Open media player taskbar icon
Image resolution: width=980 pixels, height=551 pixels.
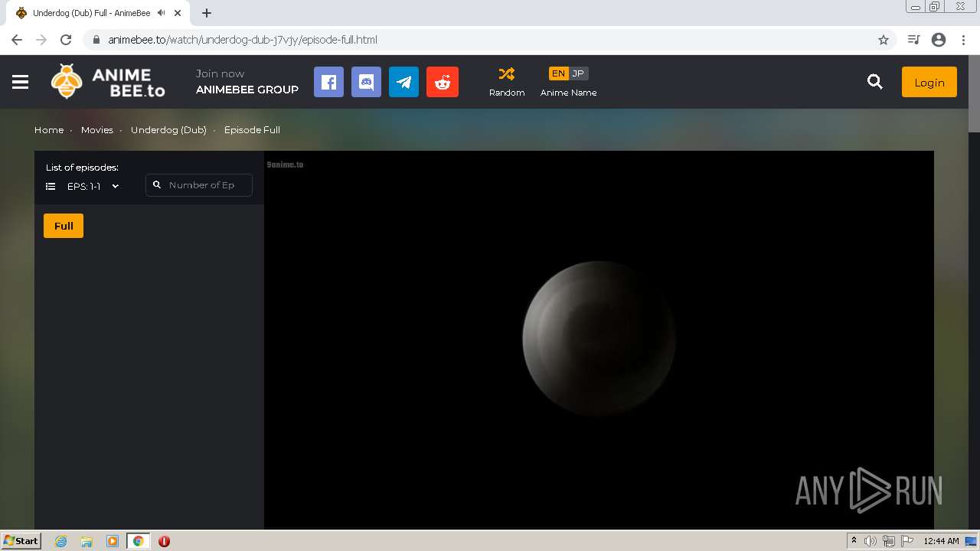[x=113, y=541]
